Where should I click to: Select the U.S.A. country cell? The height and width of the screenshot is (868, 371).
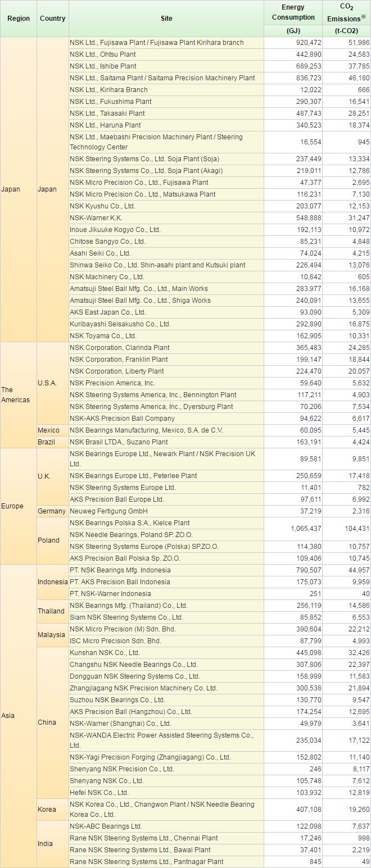point(52,383)
